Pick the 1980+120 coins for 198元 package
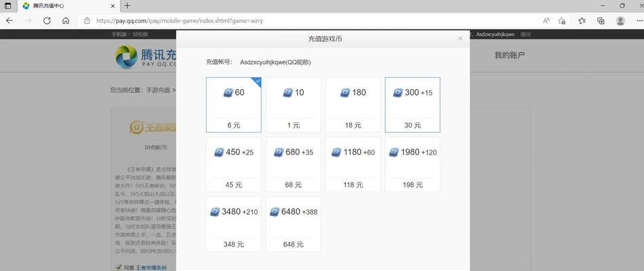The height and width of the screenshot is (271, 644). tap(412, 164)
